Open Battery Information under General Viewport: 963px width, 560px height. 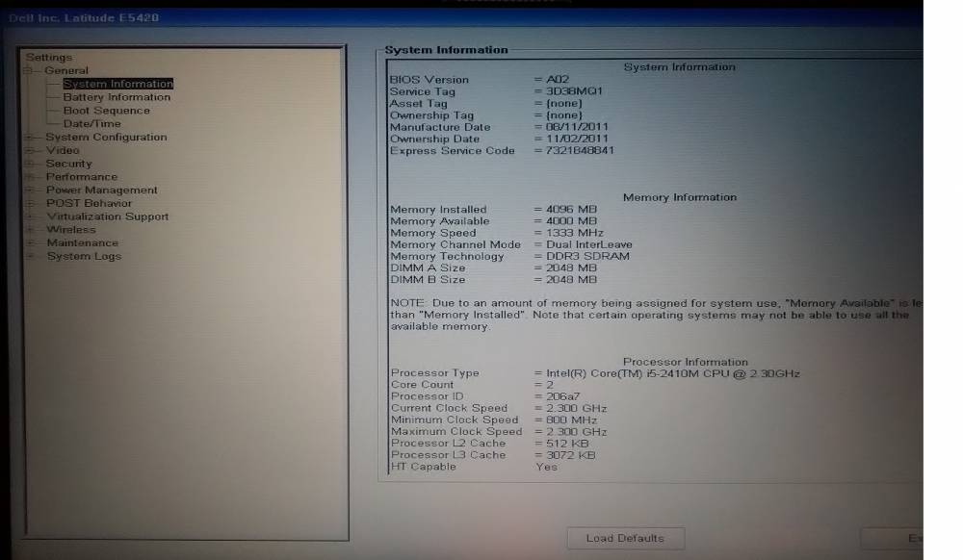click(117, 97)
